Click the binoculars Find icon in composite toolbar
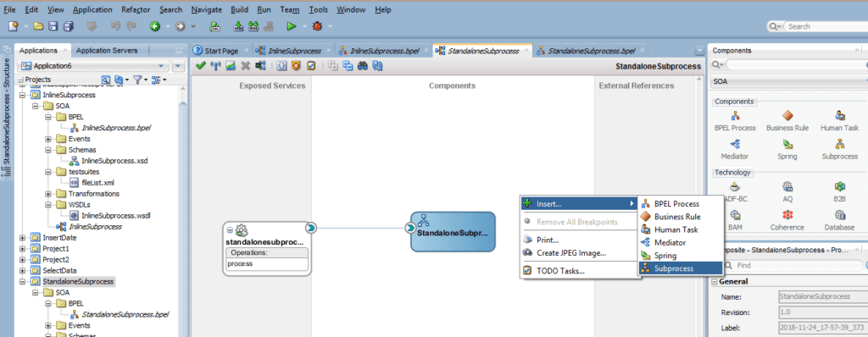Screen dimensions: 868x337 363,66
